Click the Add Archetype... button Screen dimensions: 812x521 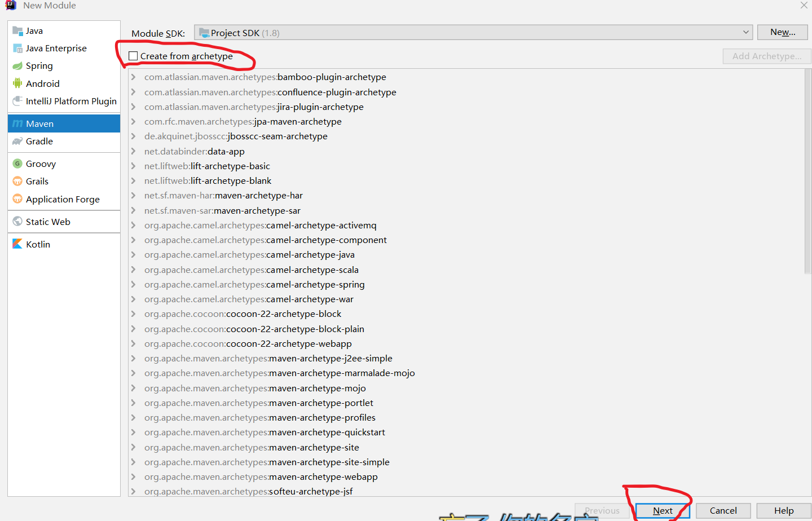click(767, 56)
